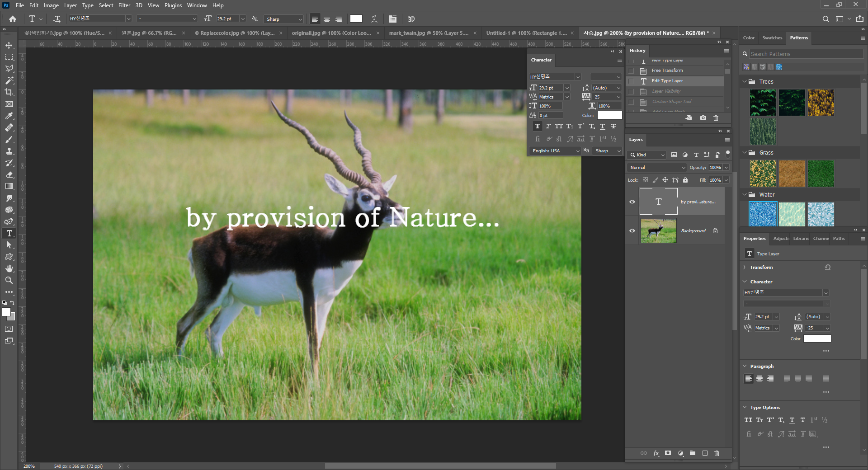Screen dimensions: 868x470
Task: Select the Crop tool
Action: pos(9,92)
